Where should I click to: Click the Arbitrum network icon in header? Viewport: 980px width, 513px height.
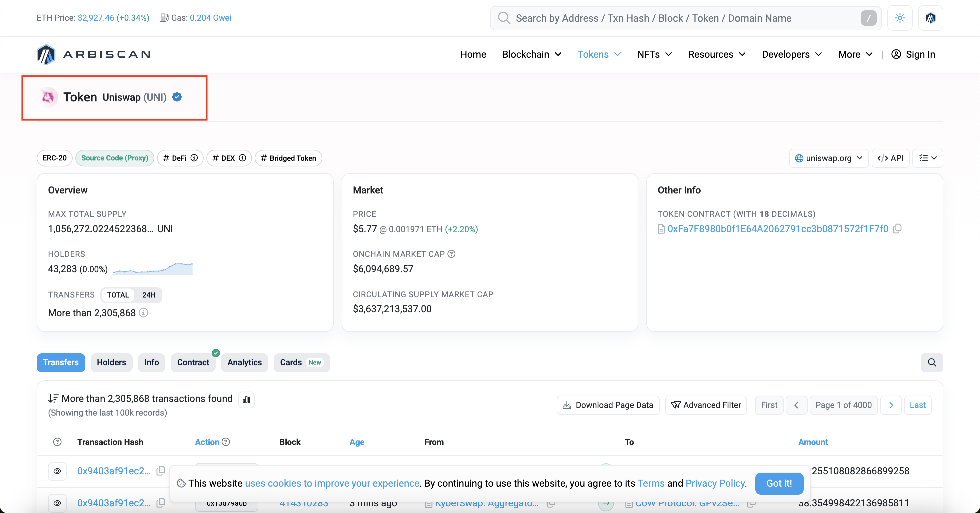tap(930, 18)
